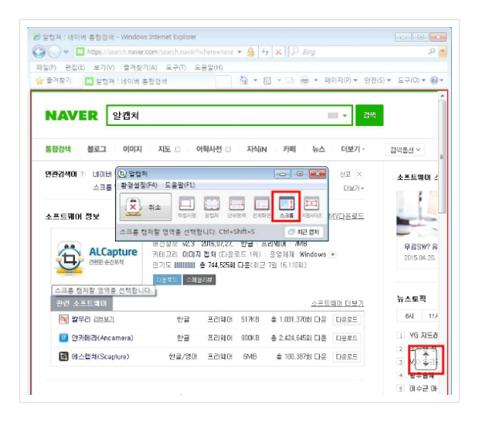Open the 파일(F) menu

click(x=46, y=68)
